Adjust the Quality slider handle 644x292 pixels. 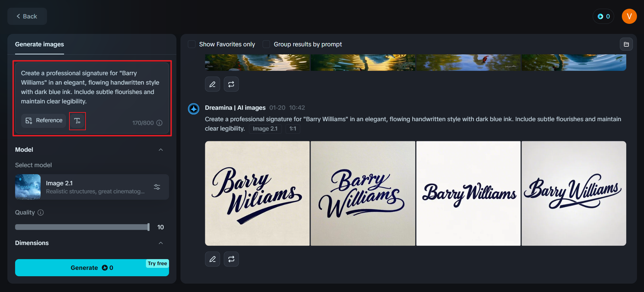[149, 227]
